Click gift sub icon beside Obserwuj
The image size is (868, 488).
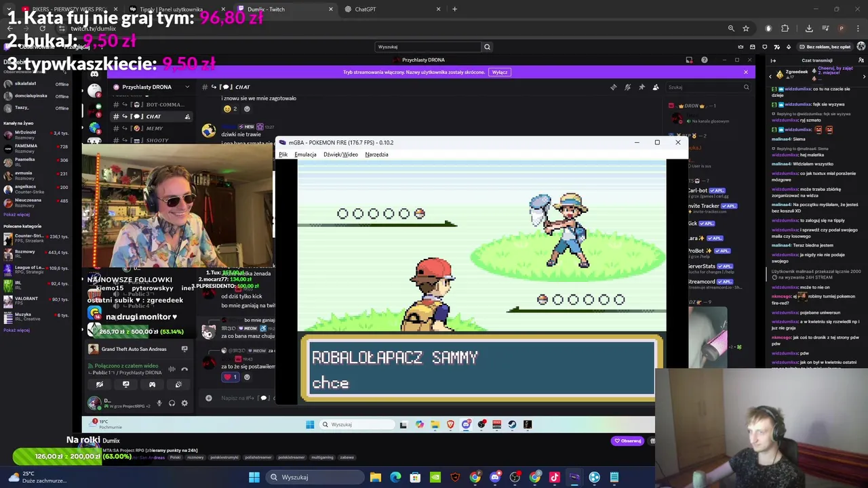point(652,441)
